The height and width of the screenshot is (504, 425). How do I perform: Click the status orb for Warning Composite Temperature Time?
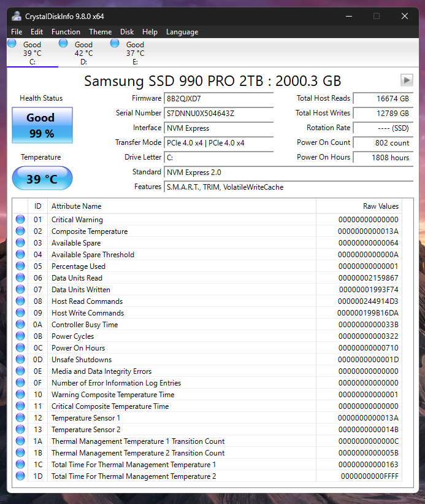coord(20,394)
